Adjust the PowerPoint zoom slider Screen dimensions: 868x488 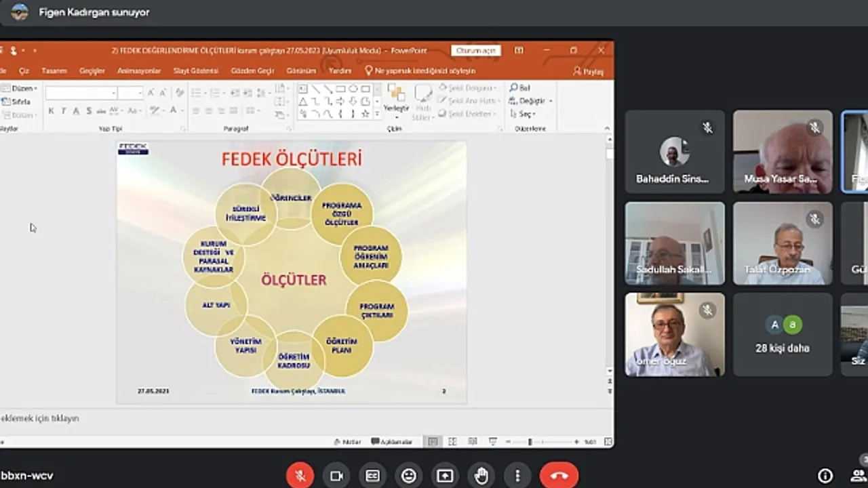click(x=530, y=442)
